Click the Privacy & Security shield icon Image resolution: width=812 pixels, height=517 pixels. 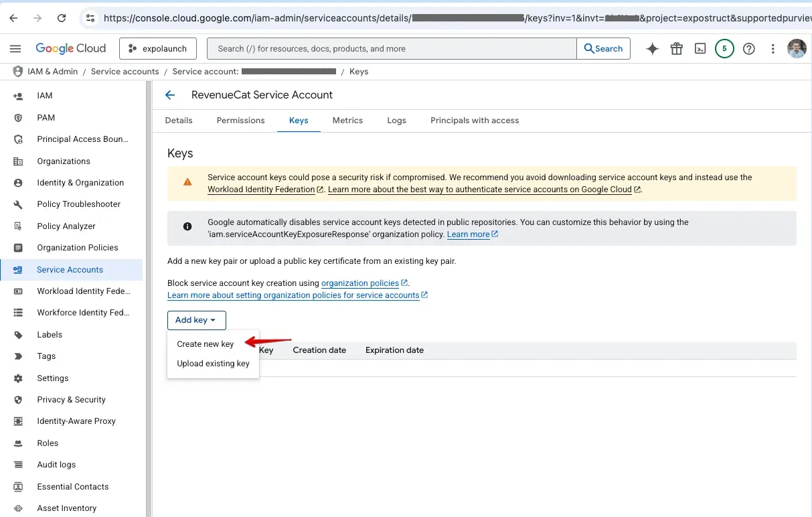tap(18, 400)
